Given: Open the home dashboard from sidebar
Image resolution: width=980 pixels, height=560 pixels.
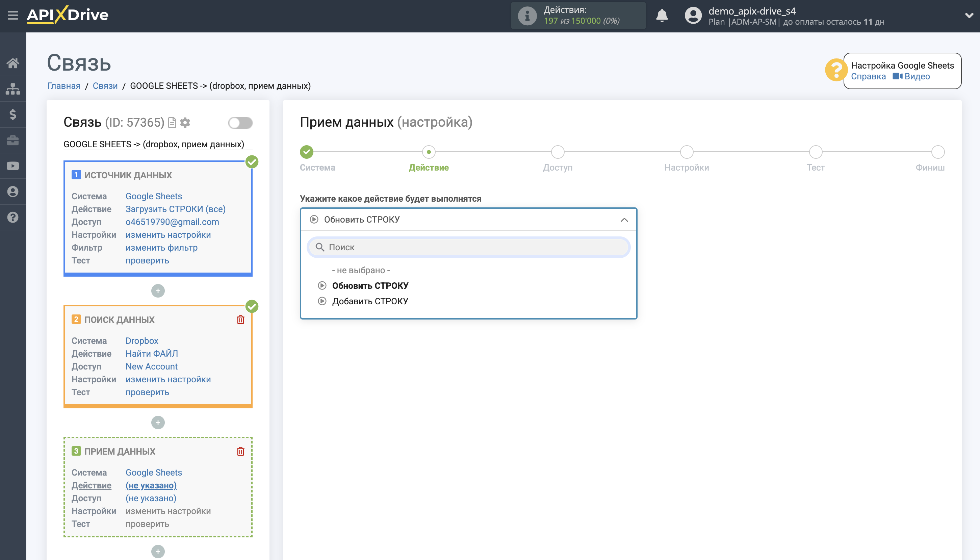Looking at the screenshot, I should tap(13, 63).
